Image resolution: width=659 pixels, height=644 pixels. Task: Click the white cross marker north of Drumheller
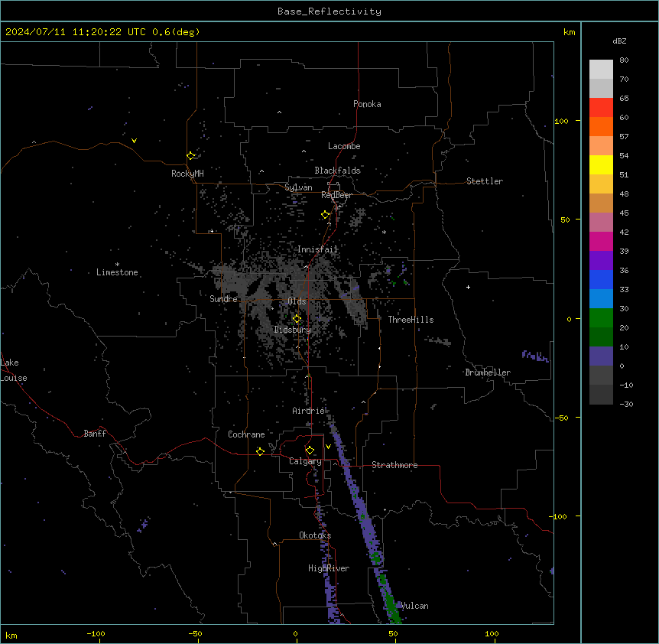pyautogui.click(x=468, y=287)
